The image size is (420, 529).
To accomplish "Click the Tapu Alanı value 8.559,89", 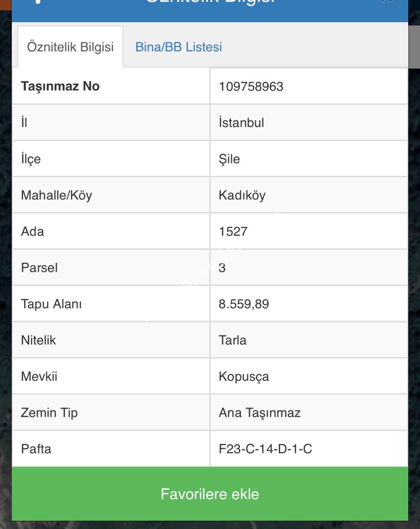I will tap(244, 304).
